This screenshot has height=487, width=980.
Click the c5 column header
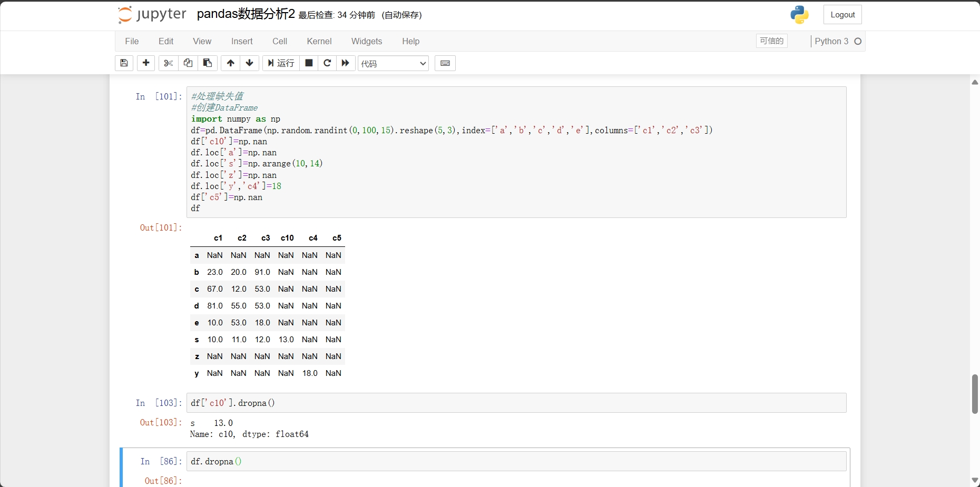(337, 238)
